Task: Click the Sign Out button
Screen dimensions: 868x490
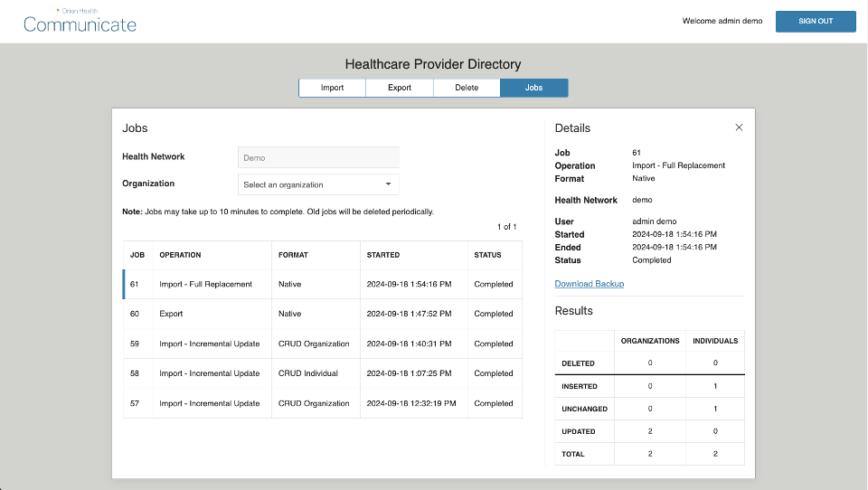Action: [x=815, y=22]
